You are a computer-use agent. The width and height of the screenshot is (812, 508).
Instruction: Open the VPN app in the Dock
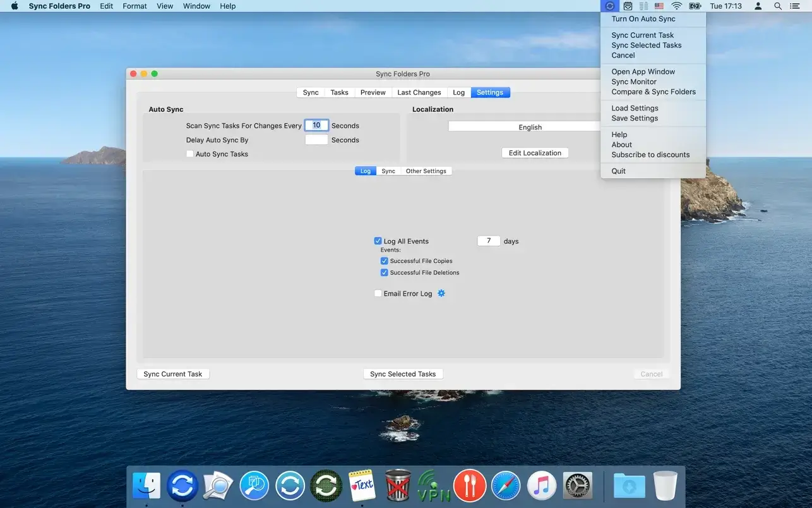(x=434, y=486)
